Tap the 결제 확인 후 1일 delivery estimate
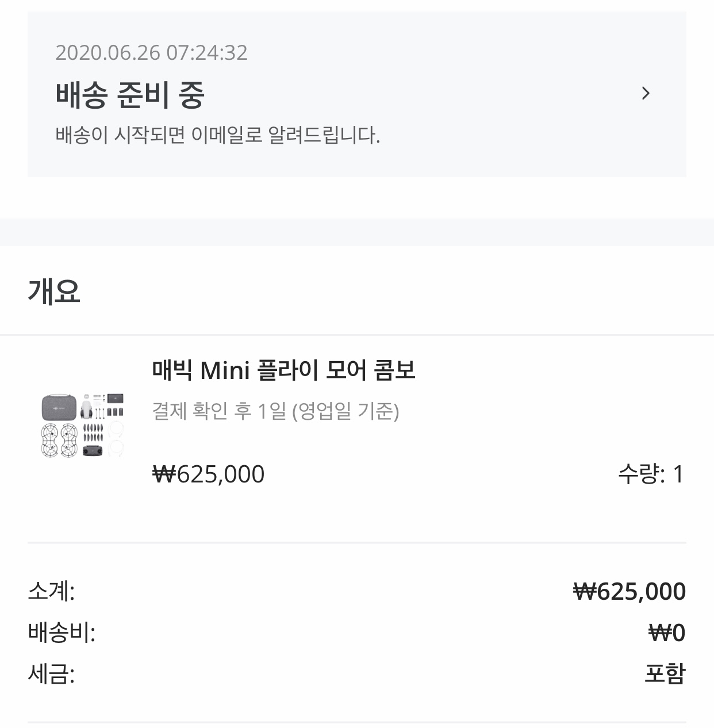Screen dimensions: 714x728 pyautogui.click(x=275, y=411)
